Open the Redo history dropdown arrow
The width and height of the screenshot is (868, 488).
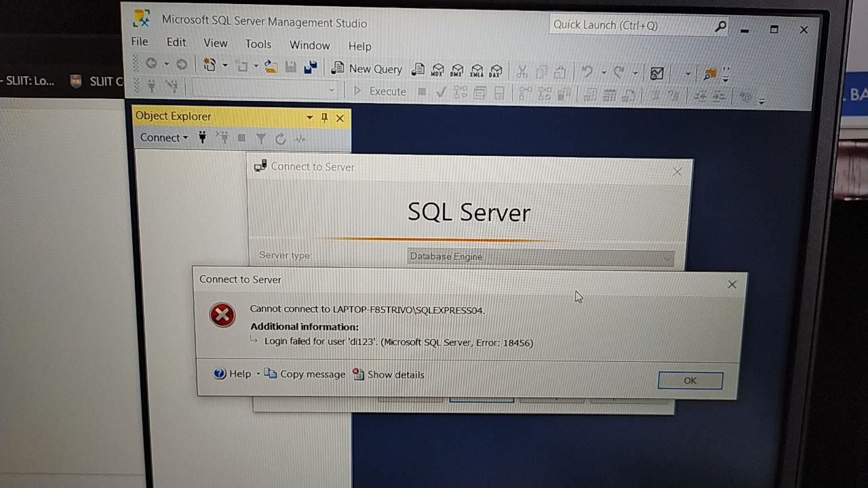[635, 73]
